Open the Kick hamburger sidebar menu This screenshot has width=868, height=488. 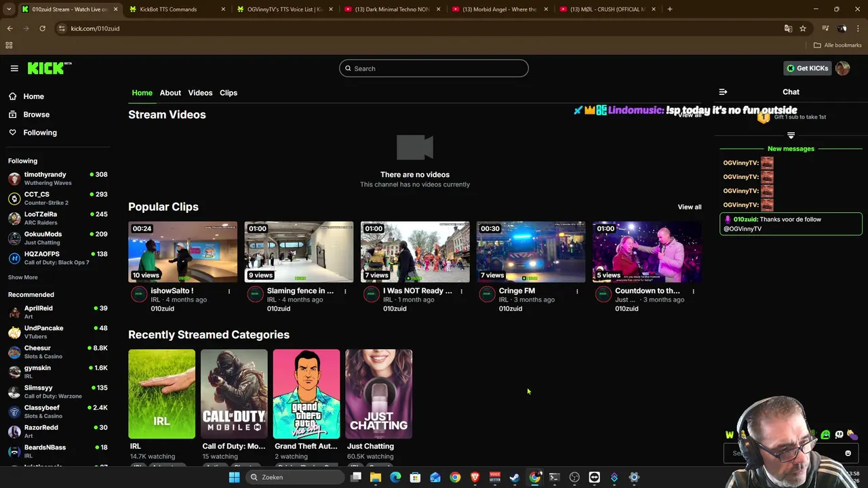click(x=14, y=68)
